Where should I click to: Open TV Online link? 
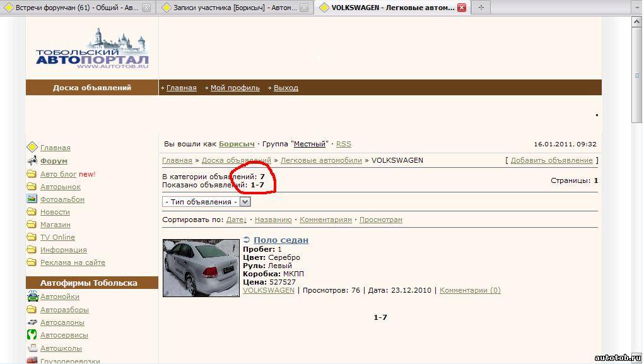(x=57, y=237)
